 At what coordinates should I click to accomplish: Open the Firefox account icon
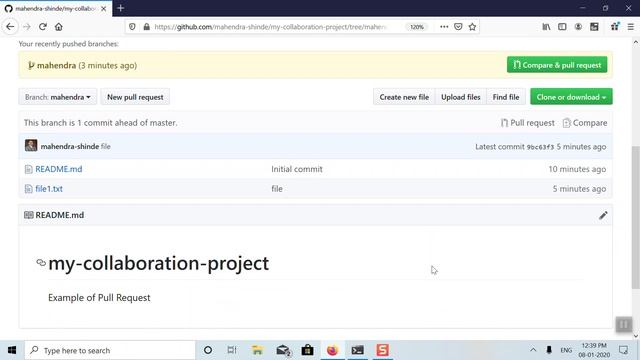point(578,27)
